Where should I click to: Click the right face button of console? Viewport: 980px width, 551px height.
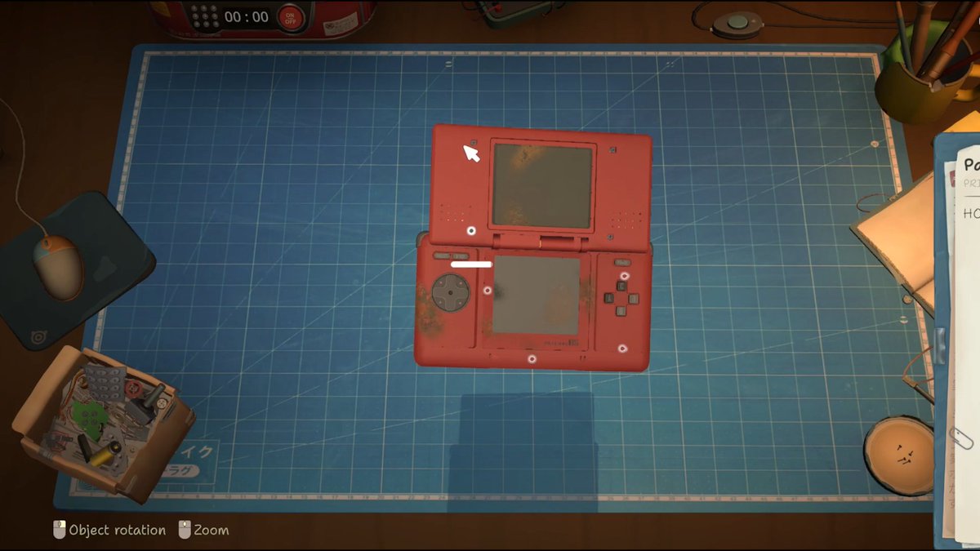coord(635,299)
